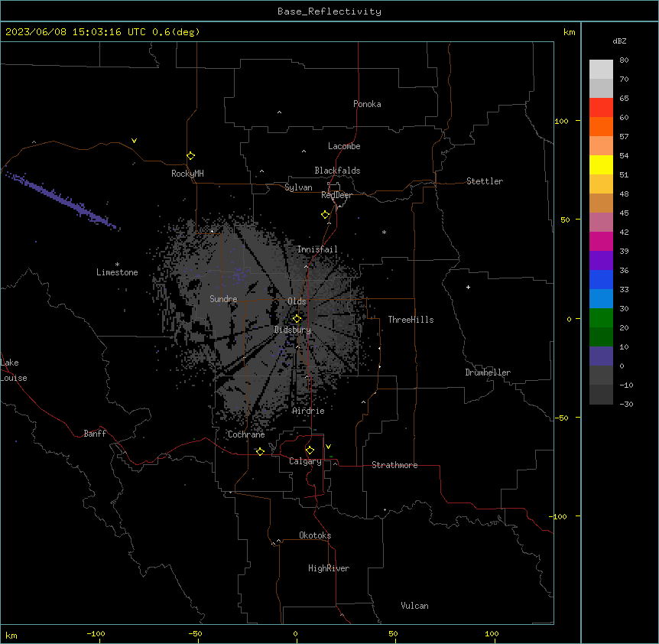Click the Ponoka city label
Image resolution: width=659 pixels, height=644 pixels.
367,104
